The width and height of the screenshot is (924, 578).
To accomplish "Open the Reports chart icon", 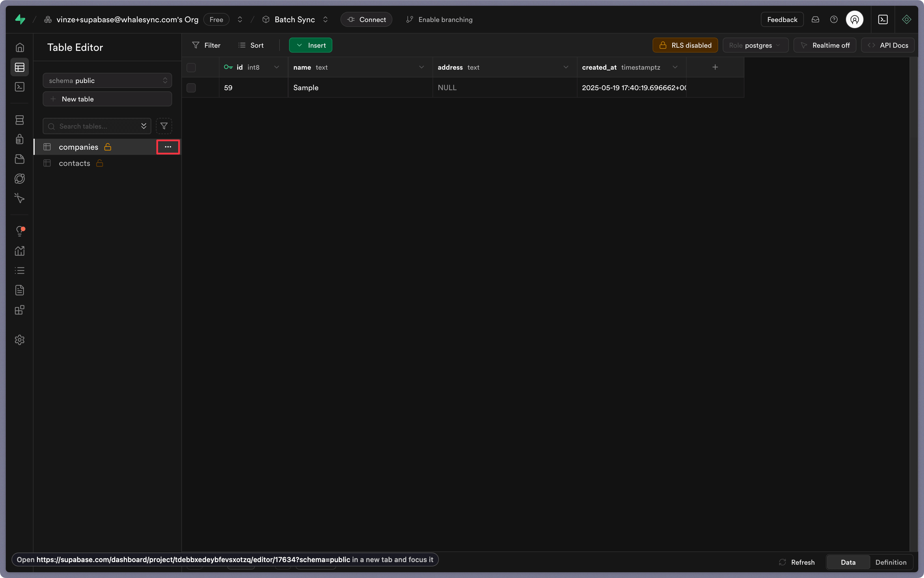I will coord(19,251).
